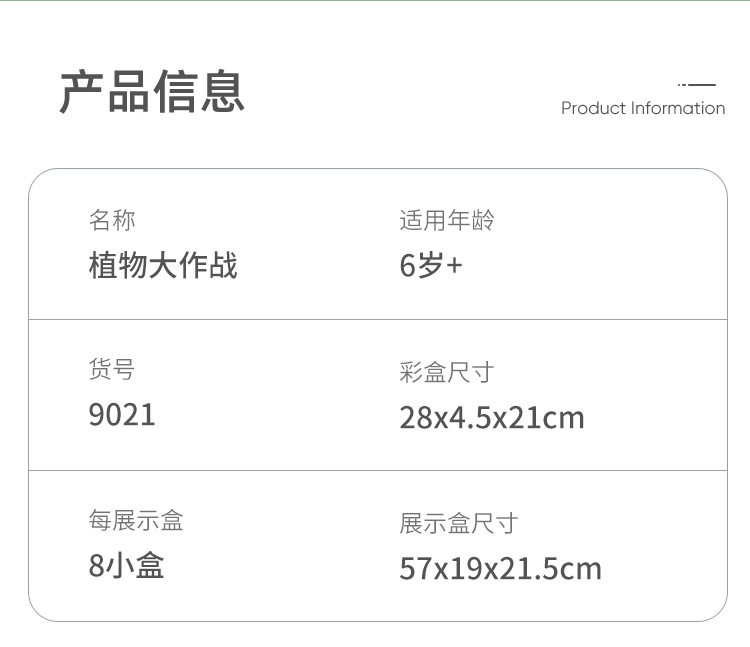Click the color box size 28x4.5x21cm
Image resolution: width=750 pixels, height=647 pixels.
tap(491, 418)
